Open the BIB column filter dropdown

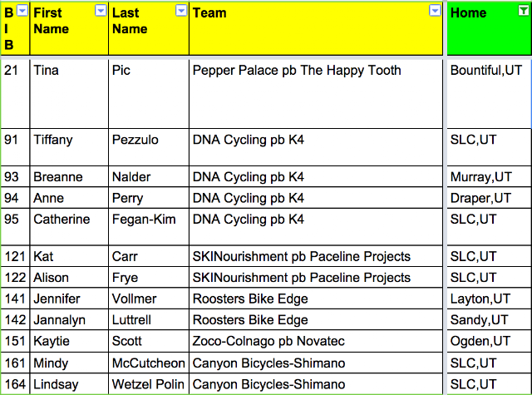[22, 11]
